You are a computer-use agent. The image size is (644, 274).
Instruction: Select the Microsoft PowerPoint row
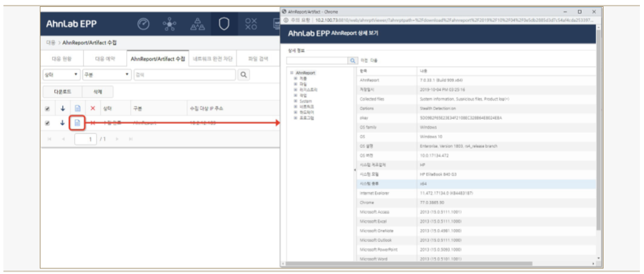click(x=476, y=249)
